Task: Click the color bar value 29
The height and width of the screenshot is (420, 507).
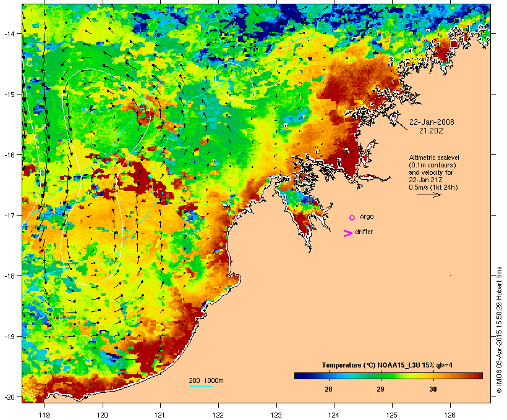Action: [x=380, y=389]
